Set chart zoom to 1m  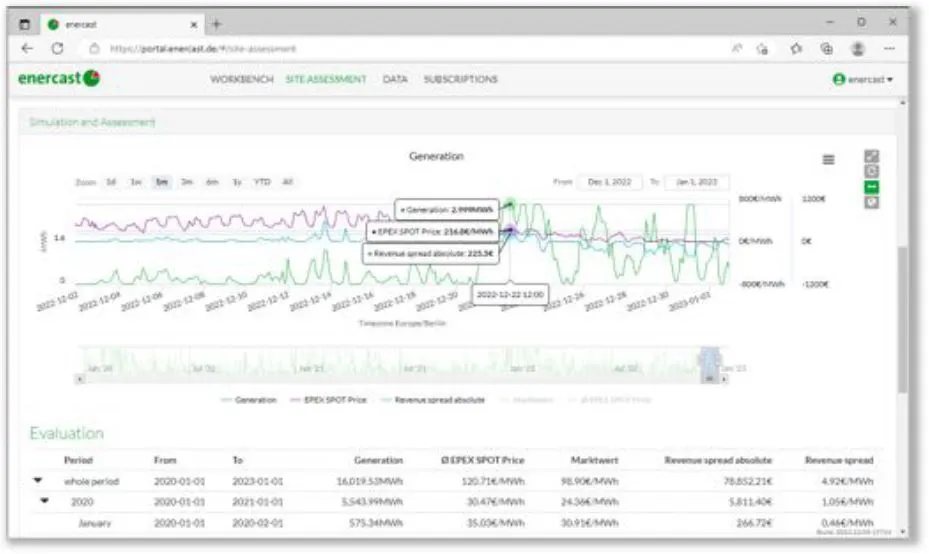(x=161, y=182)
